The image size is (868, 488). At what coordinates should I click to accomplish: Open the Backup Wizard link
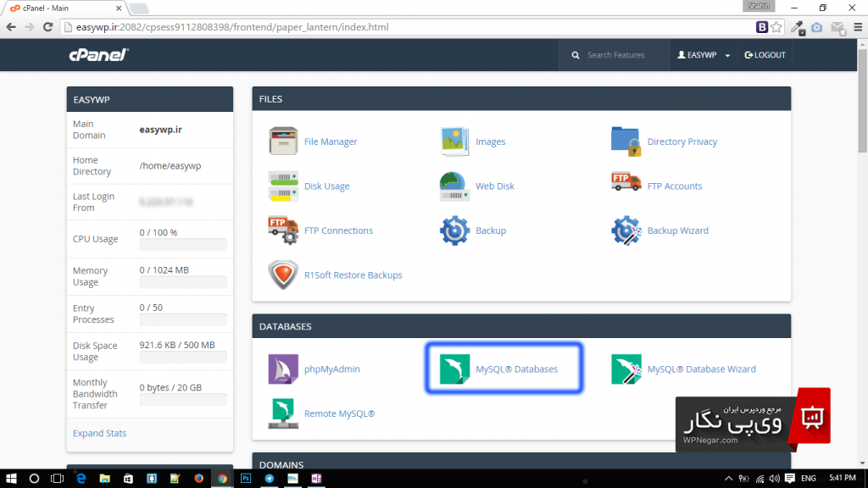pos(677,230)
